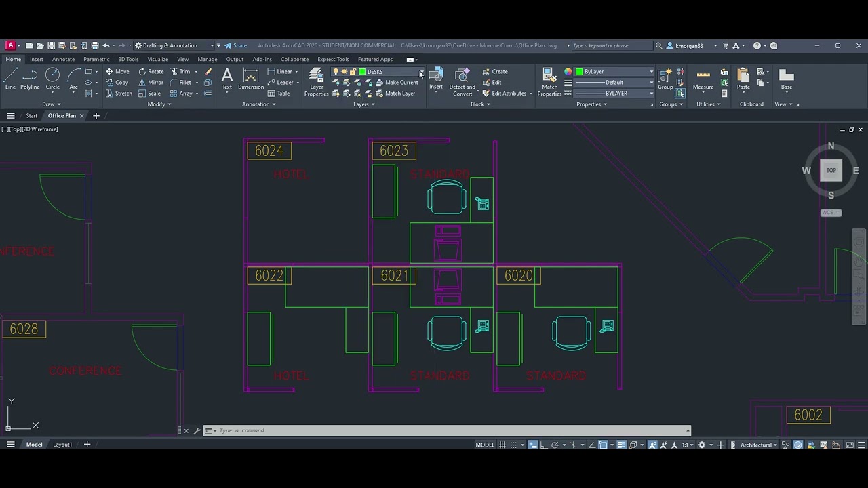Select the Circle tool
This screenshot has height=488, width=868.
click(x=52, y=78)
